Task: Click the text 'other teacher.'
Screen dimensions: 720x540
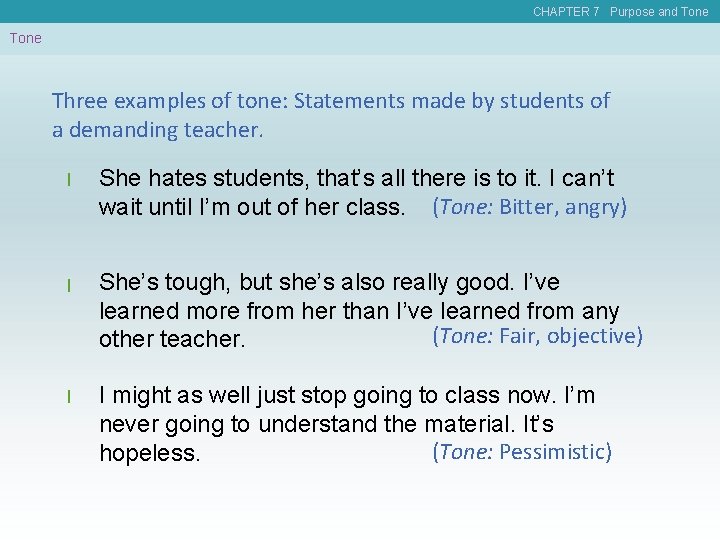Action: (171, 340)
